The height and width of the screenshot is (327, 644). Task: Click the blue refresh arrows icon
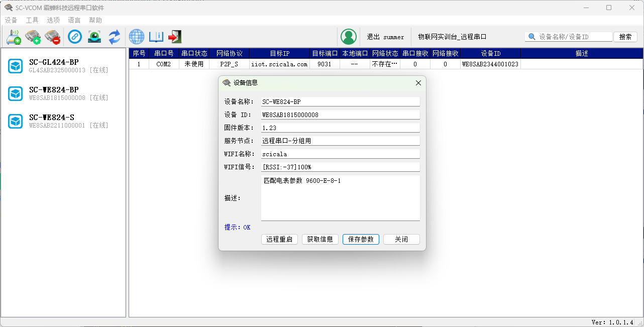[x=115, y=37]
